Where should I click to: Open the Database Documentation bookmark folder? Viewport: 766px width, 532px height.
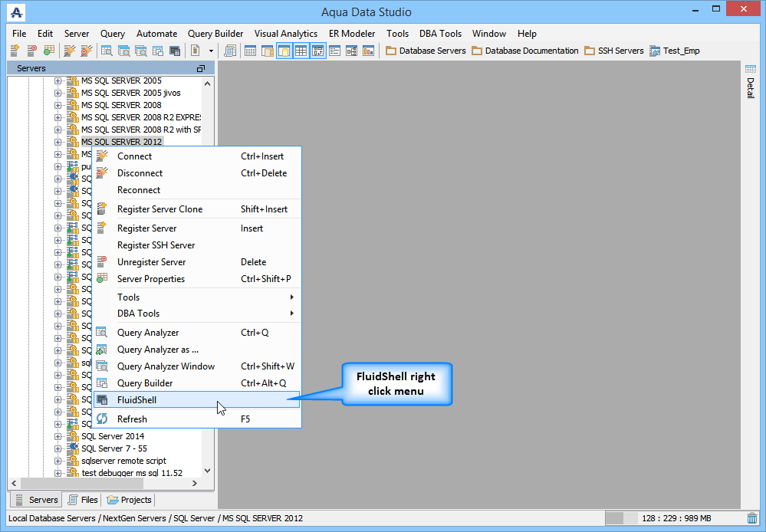(x=525, y=51)
